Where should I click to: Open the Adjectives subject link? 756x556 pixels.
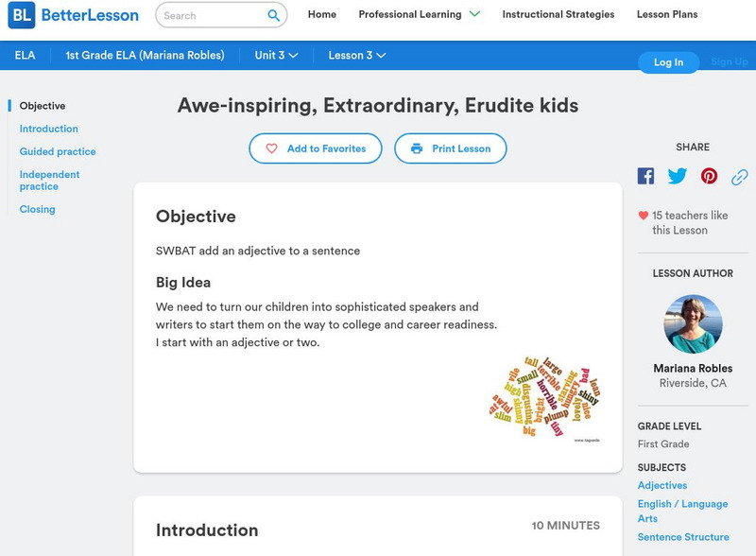coord(662,485)
